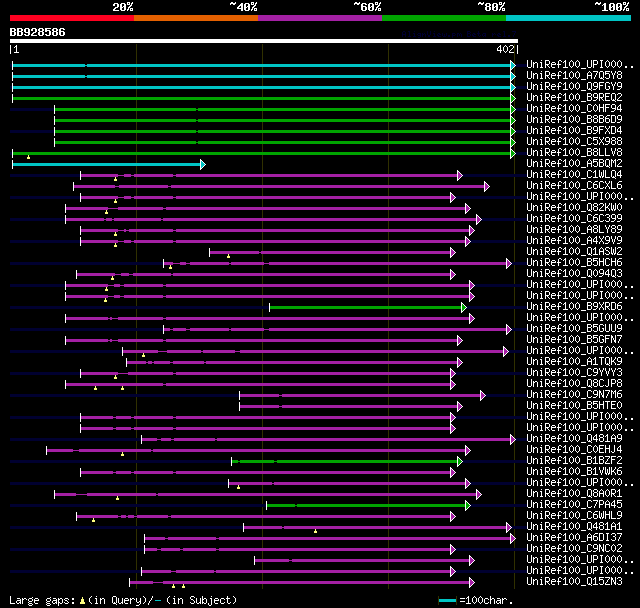Select the UniRef100_B5HTE0 label
The image size is (640, 608).
point(574,406)
